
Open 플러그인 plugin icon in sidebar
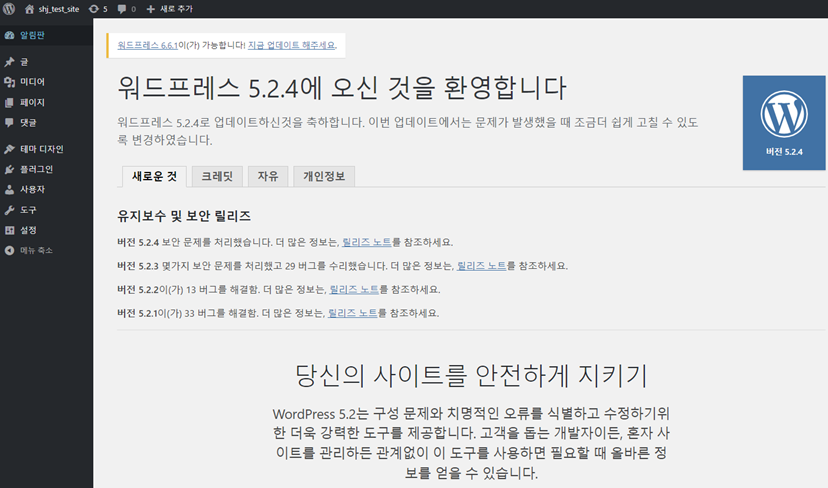(10, 169)
